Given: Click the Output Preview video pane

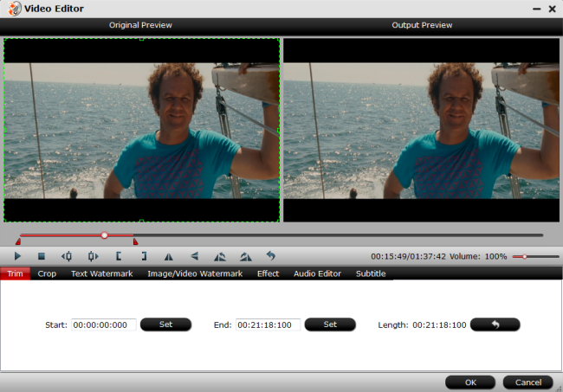Looking at the screenshot, I should (422, 130).
